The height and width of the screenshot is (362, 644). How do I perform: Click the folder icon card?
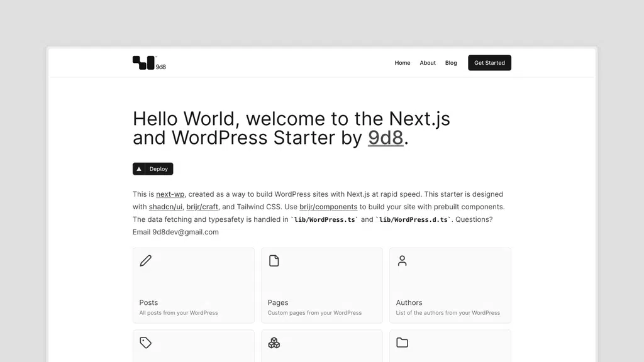coord(450,346)
